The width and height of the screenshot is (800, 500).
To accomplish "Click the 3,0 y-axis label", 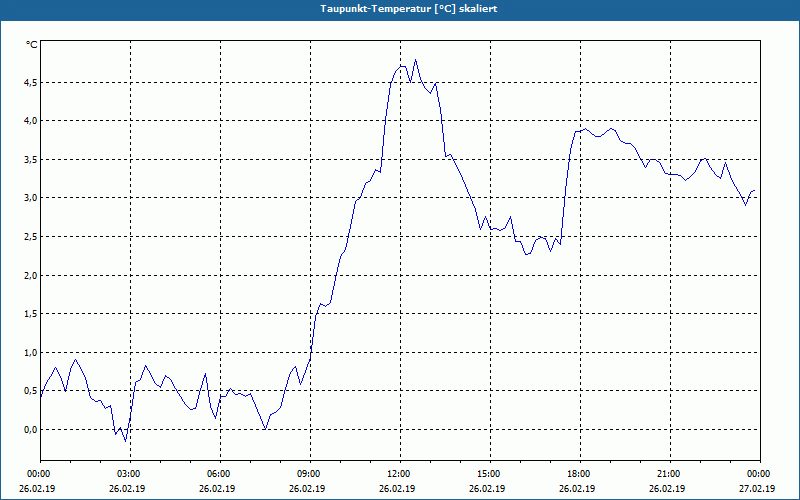I will click(x=30, y=198).
